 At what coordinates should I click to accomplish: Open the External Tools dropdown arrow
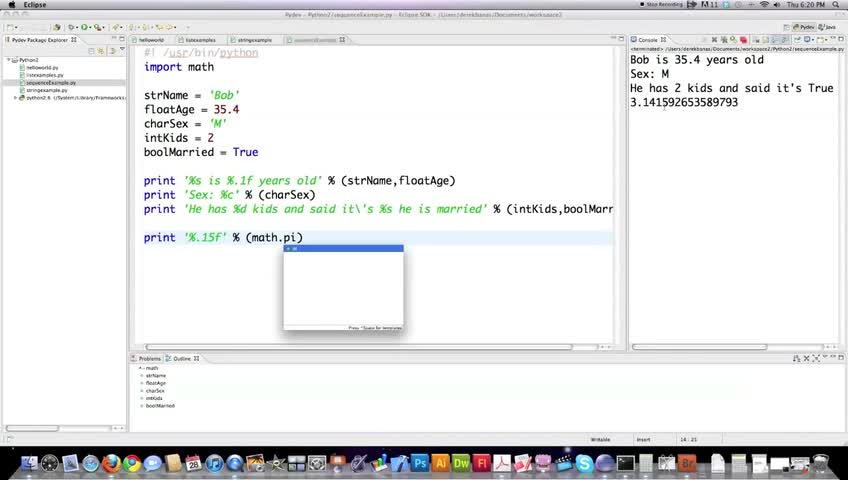(104, 28)
